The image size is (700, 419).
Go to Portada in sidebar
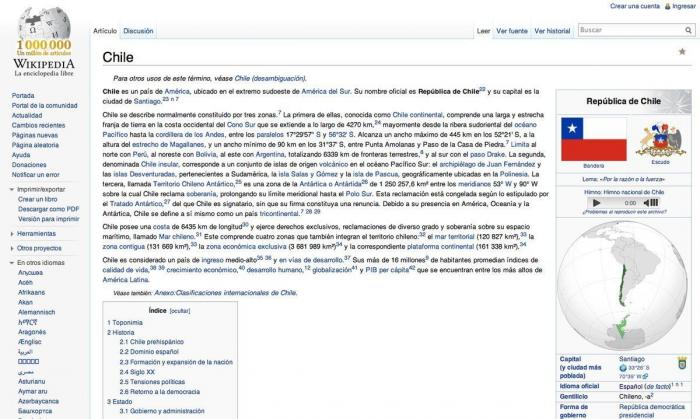(x=23, y=95)
